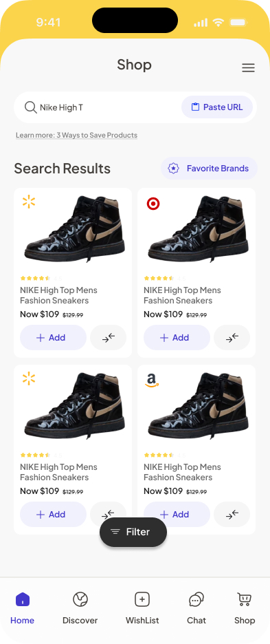Image resolution: width=270 pixels, height=644 pixels.
Task: Open the 3 Ways to Save Products link
Action: coord(77,135)
